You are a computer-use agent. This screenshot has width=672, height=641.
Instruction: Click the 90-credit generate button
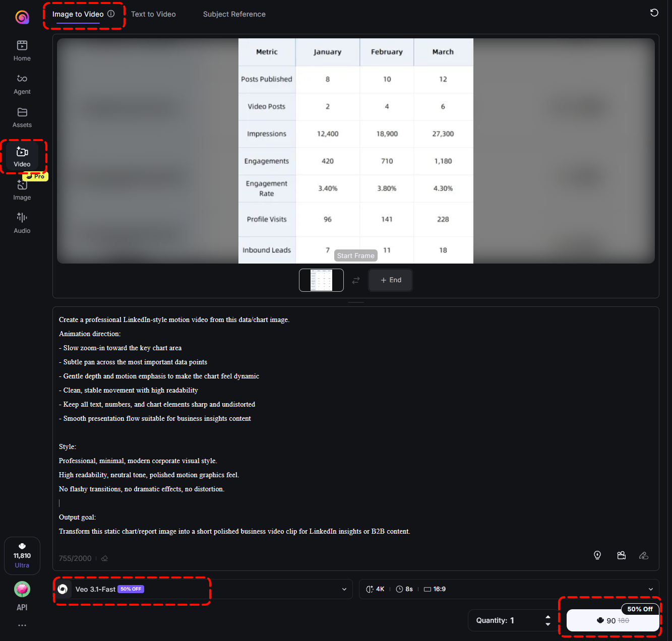pyautogui.click(x=612, y=620)
